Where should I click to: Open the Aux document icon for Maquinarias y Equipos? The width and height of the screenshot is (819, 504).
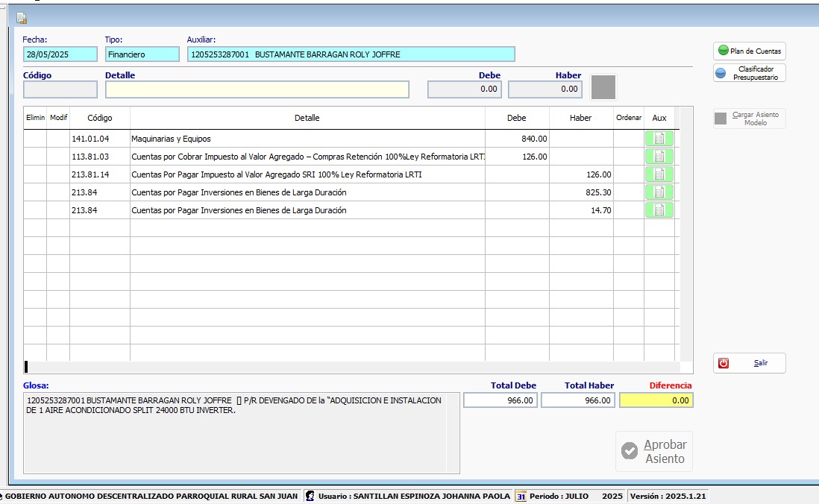click(x=659, y=139)
